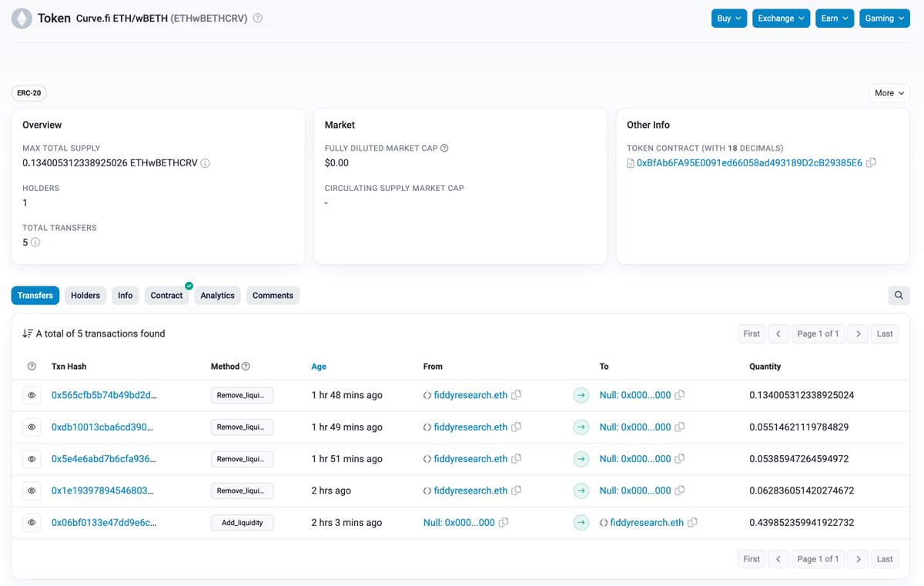
Task: Click info icon next to total transfers
Action: [x=35, y=243]
